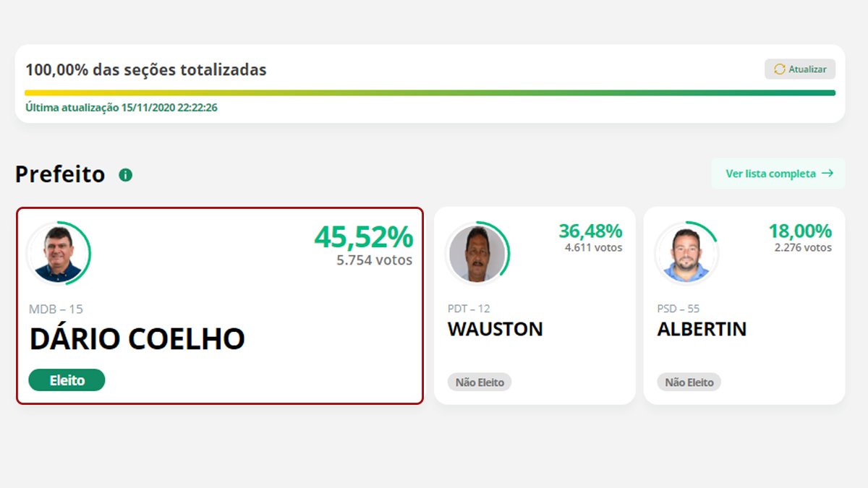Click the 45,52% vote percentage

[363, 237]
